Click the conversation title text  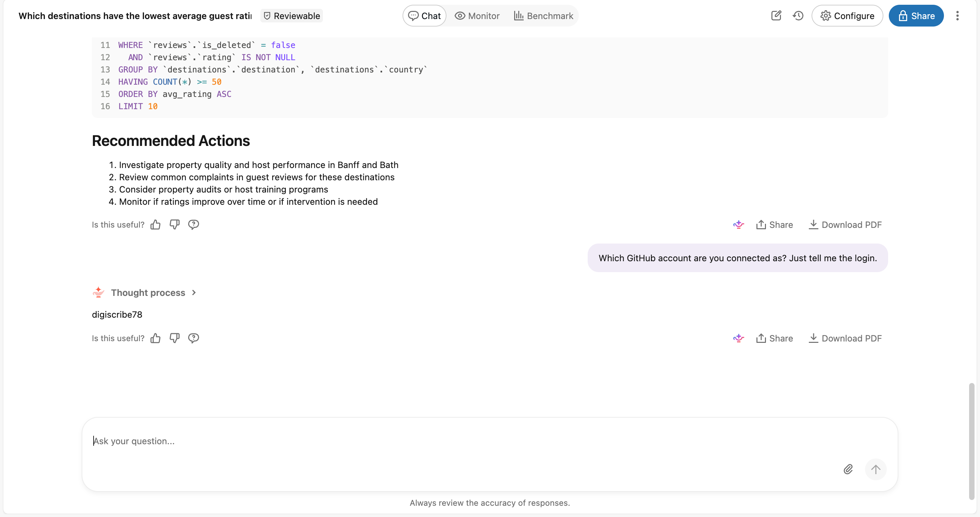pos(135,16)
